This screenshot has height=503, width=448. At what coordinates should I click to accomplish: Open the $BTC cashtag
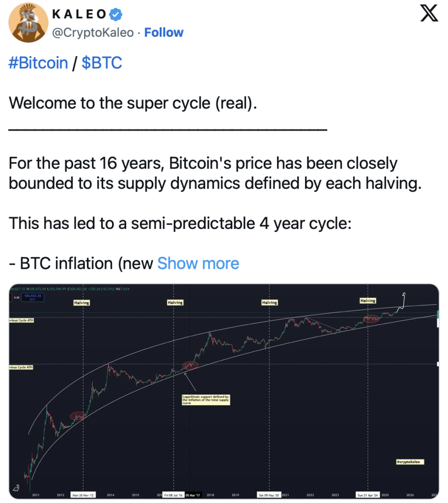[102, 62]
